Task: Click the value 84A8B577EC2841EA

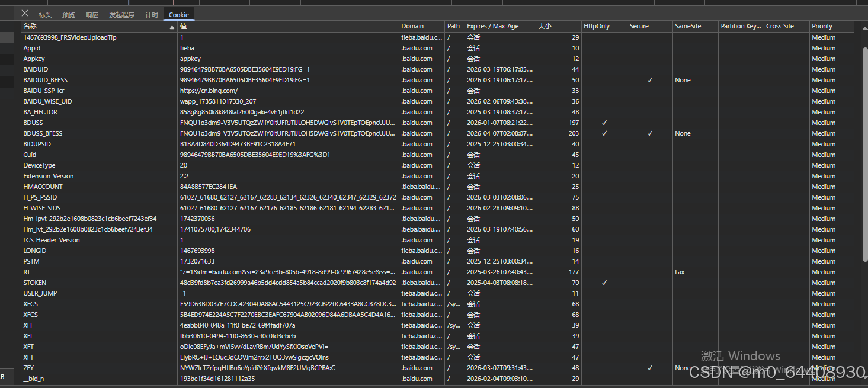Action: 209,187
